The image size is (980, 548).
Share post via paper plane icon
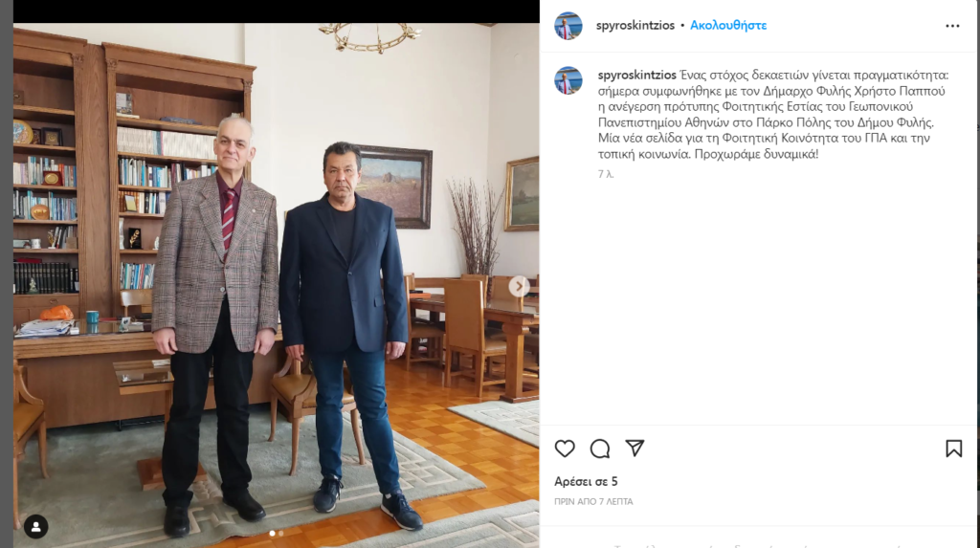tap(635, 448)
